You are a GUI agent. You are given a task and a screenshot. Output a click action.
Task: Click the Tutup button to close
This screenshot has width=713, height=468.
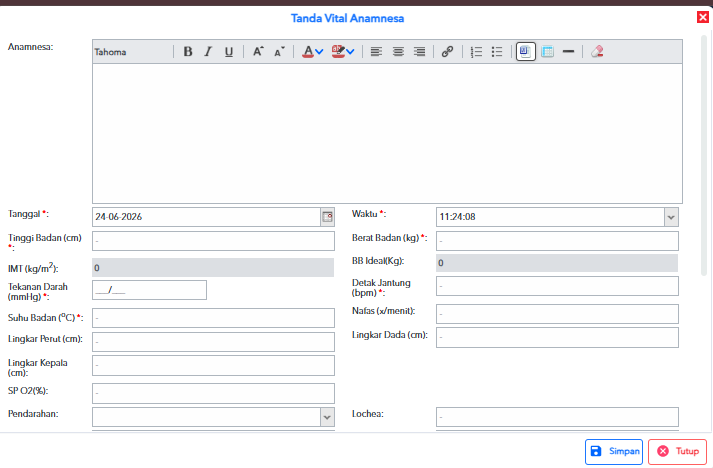click(678, 452)
